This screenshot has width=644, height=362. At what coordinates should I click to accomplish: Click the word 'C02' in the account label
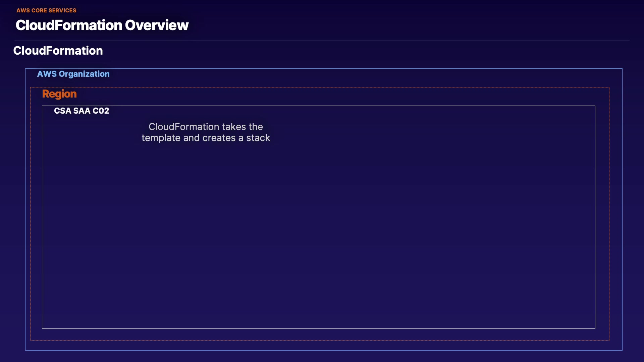[101, 111]
